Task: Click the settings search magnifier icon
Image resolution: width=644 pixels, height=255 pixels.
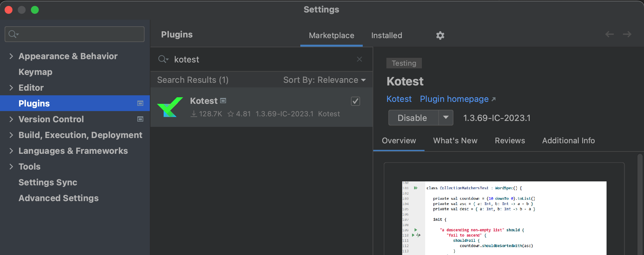Action: [13, 34]
